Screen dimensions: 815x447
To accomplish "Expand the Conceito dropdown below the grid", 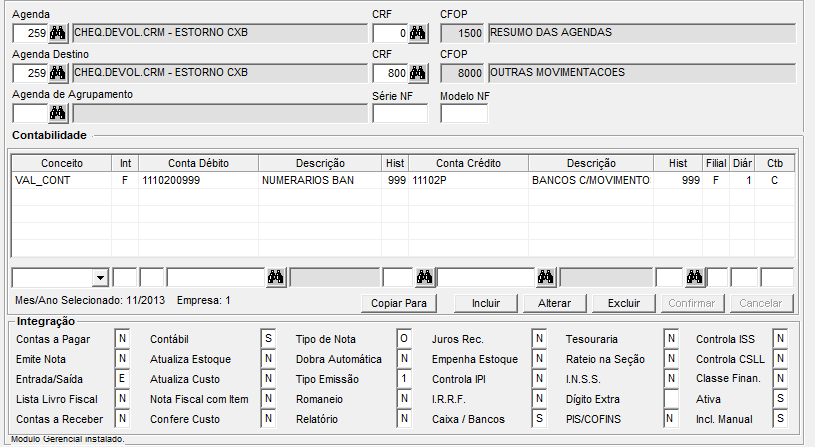I will tap(100, 277).
